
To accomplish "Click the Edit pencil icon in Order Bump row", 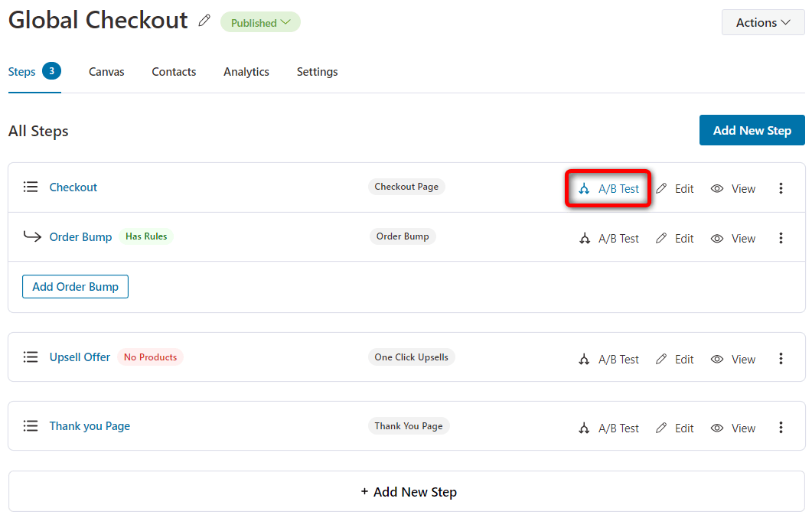I will [x=661, y=238].
